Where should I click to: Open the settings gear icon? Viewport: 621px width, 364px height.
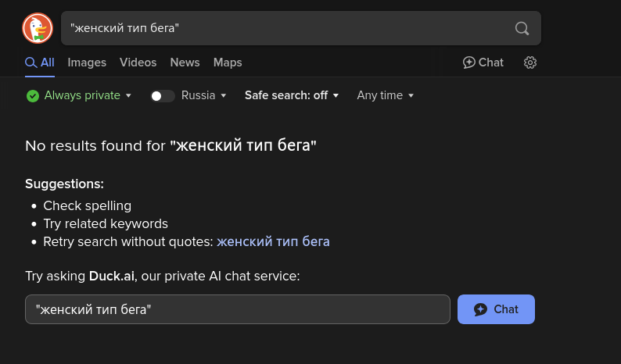tap(530, 62)
